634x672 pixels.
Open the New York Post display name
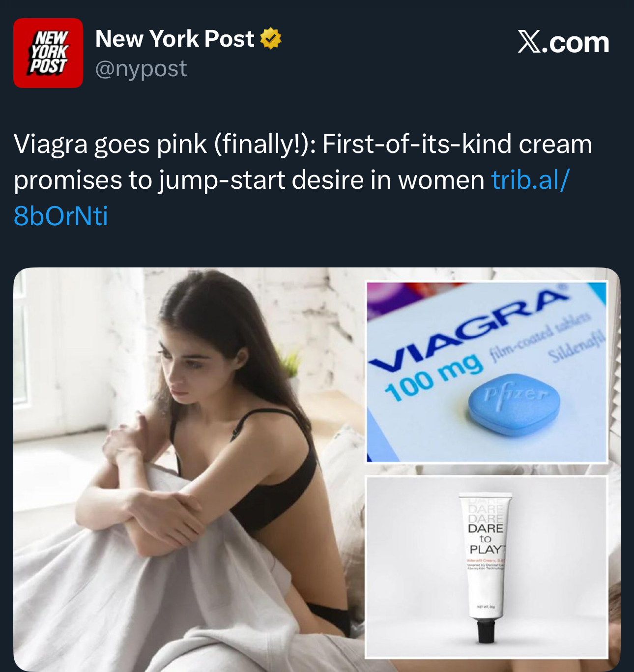pyautogui.click(x=174, y=39)
